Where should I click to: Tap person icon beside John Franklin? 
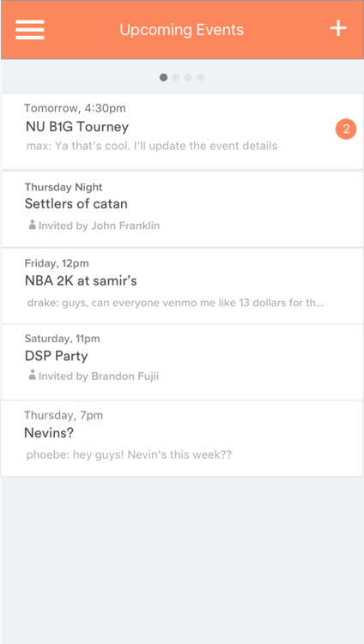point(32,225)
